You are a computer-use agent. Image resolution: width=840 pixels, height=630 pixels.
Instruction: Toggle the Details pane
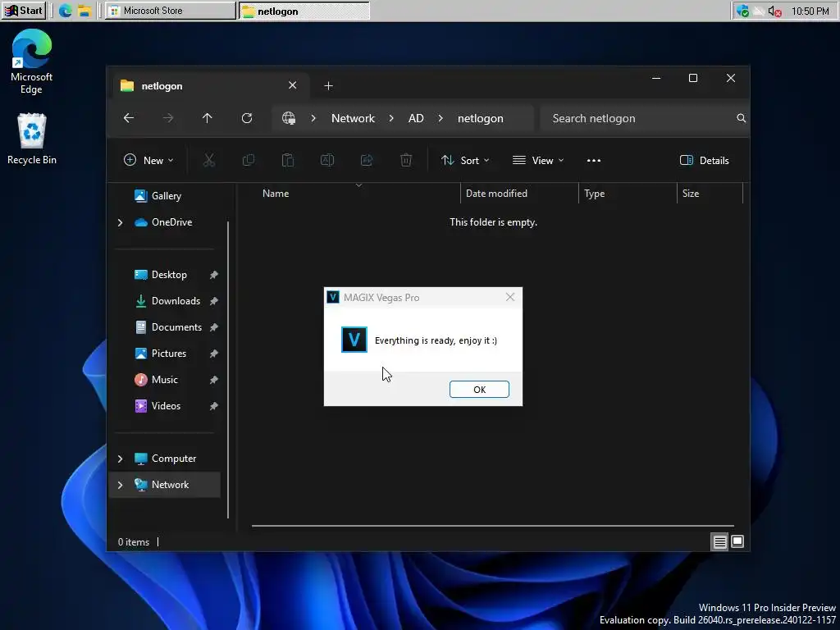(x=705, y=160)
